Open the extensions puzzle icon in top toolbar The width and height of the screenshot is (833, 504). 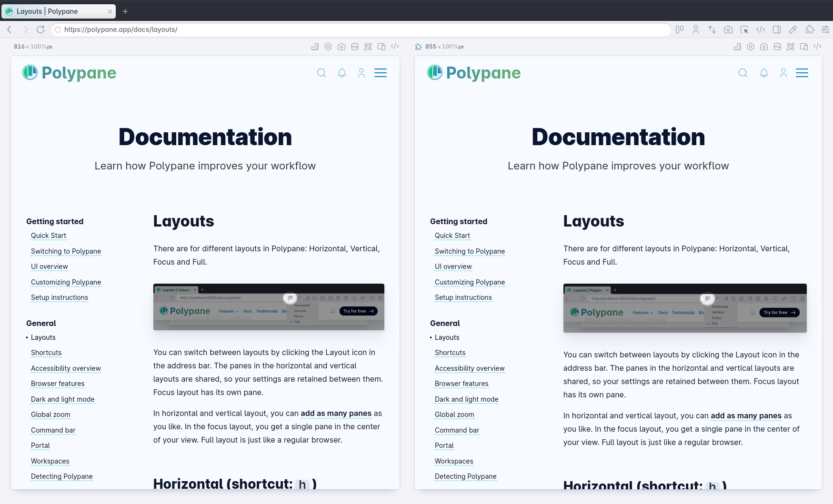click(x=809, y=30)
